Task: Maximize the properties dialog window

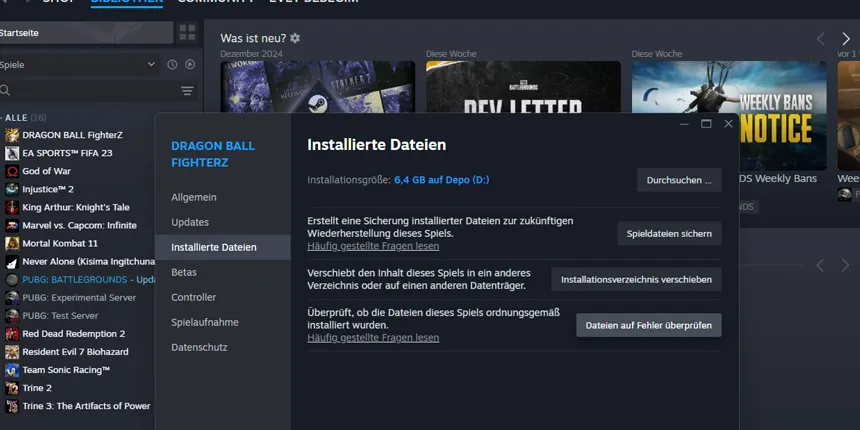Action: tap(706, 124)
